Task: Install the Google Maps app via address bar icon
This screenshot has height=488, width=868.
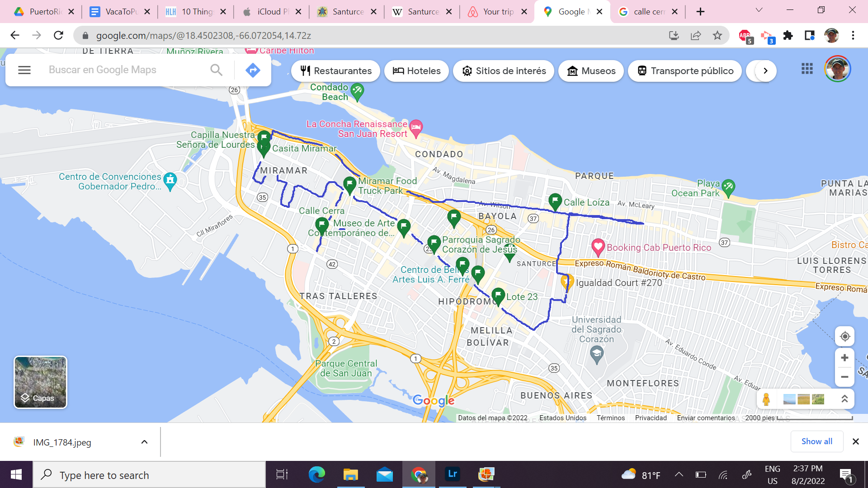Action: (674, 35)
